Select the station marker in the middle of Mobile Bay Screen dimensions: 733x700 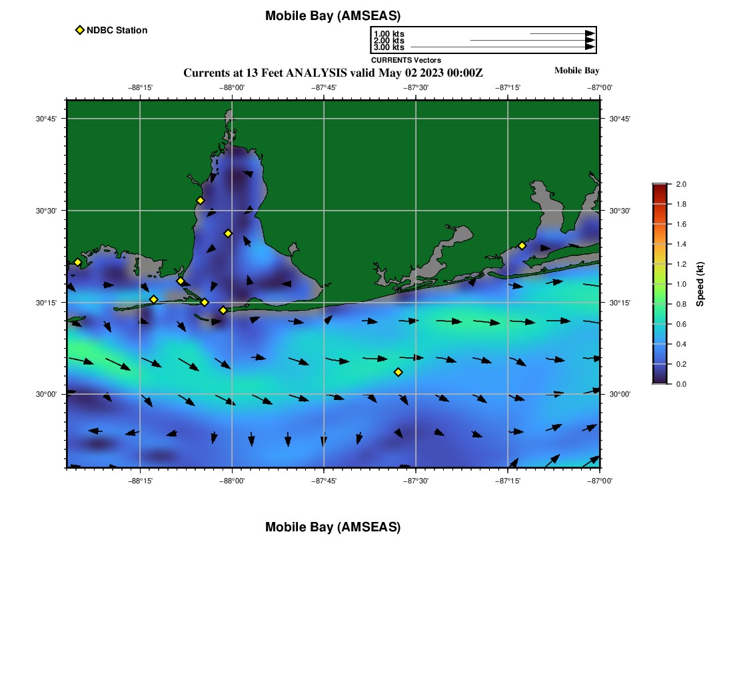coord(228,233)
